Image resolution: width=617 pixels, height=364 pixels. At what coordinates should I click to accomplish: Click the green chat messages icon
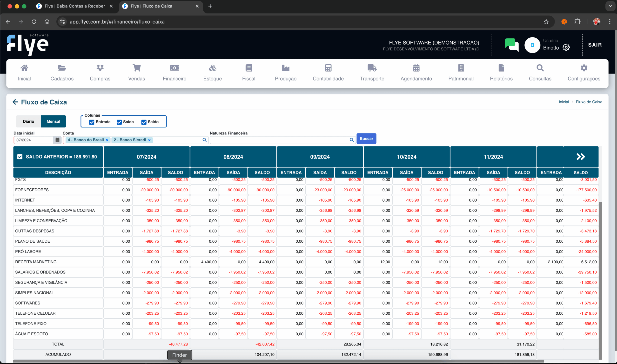[x=511, y=45]
